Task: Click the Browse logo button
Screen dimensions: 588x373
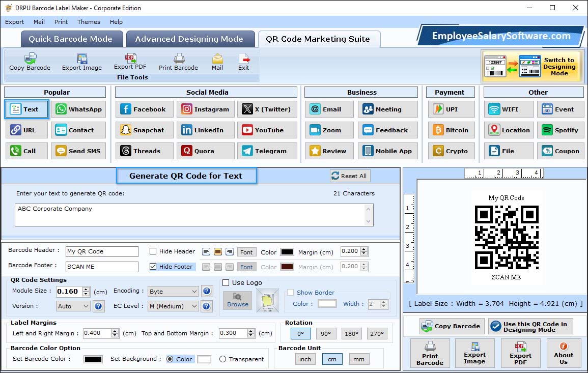Action: [x=237, y=300]
